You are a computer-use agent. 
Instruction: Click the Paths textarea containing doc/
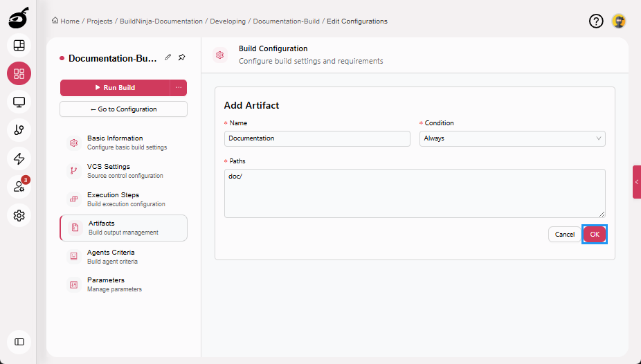(x=415, y=193)
